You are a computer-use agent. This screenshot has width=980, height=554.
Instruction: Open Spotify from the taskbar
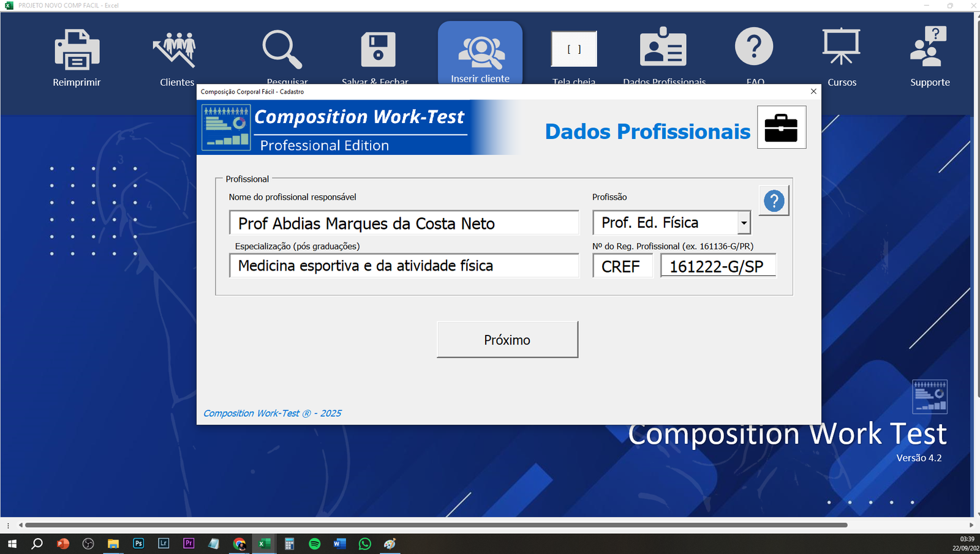315,544
